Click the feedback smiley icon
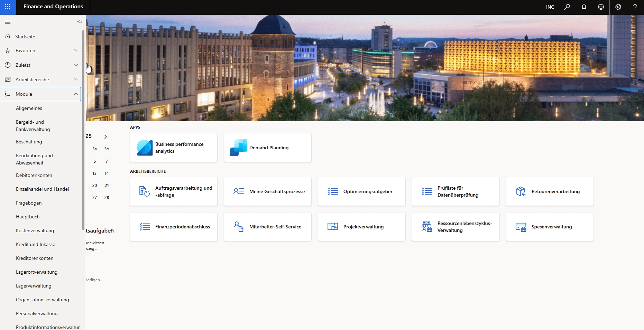The height and width of the screenshot is (330, 644). (601, 7)
